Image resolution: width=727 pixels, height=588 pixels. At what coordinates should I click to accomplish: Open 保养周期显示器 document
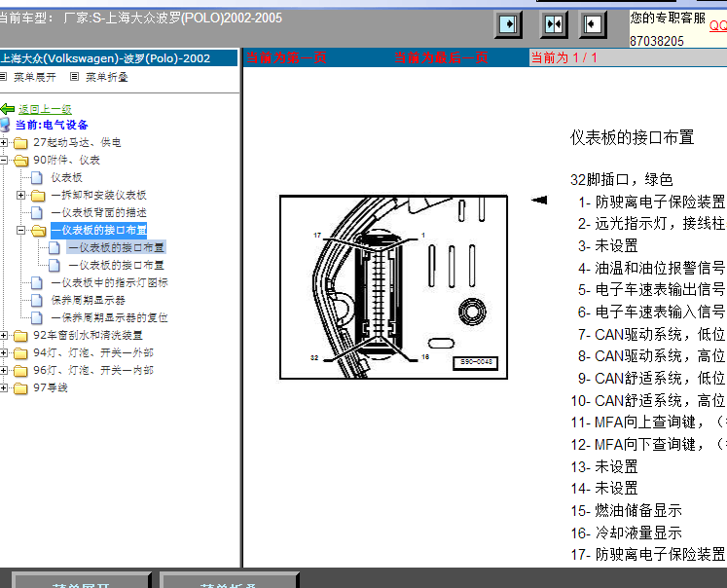89,301
